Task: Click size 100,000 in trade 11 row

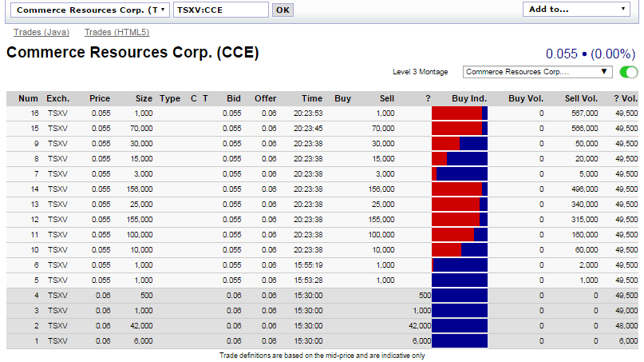Action: point(140,235)
